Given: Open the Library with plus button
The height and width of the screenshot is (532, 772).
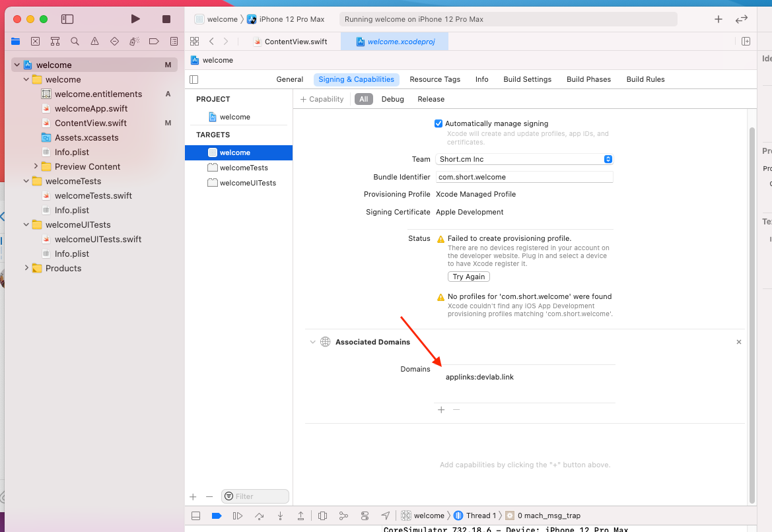Looking at the screenshot, I should point(719,19).
